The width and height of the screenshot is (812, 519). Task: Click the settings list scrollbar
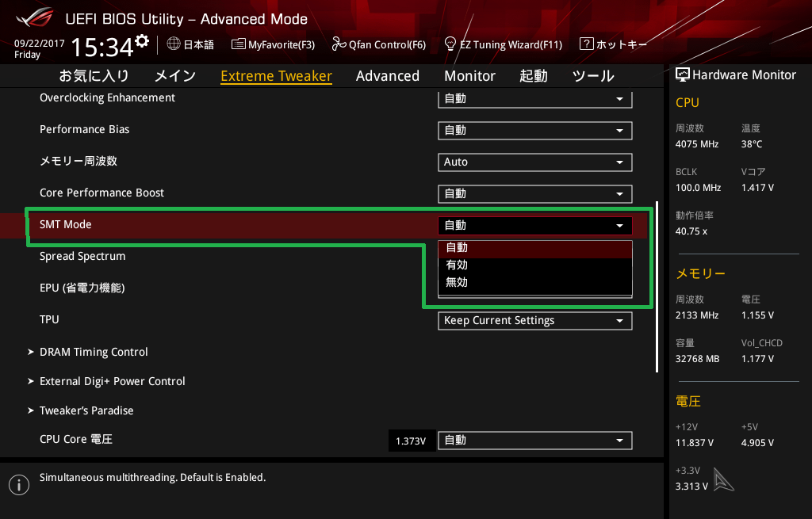[657, 287]
